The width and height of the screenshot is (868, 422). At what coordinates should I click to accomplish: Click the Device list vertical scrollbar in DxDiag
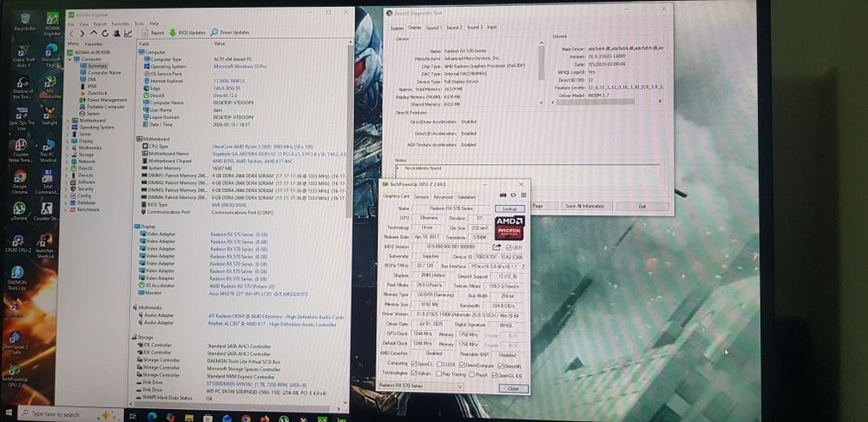(541, 73)
